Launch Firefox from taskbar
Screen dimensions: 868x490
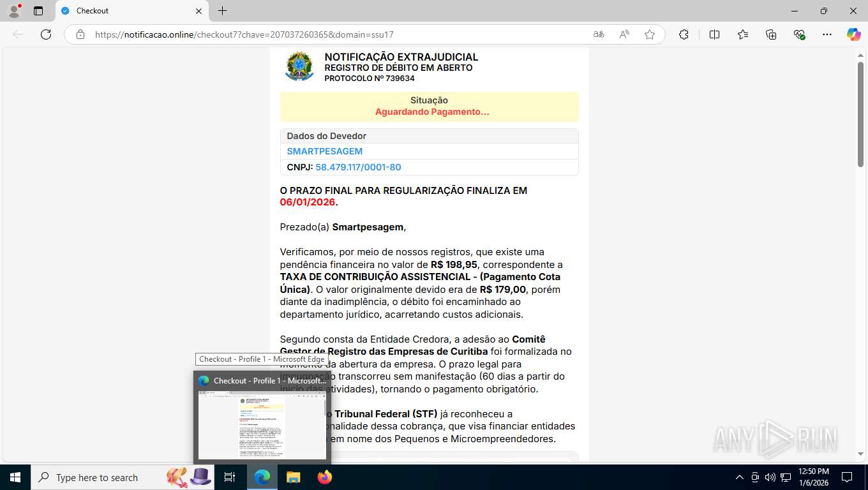(324, 477)
